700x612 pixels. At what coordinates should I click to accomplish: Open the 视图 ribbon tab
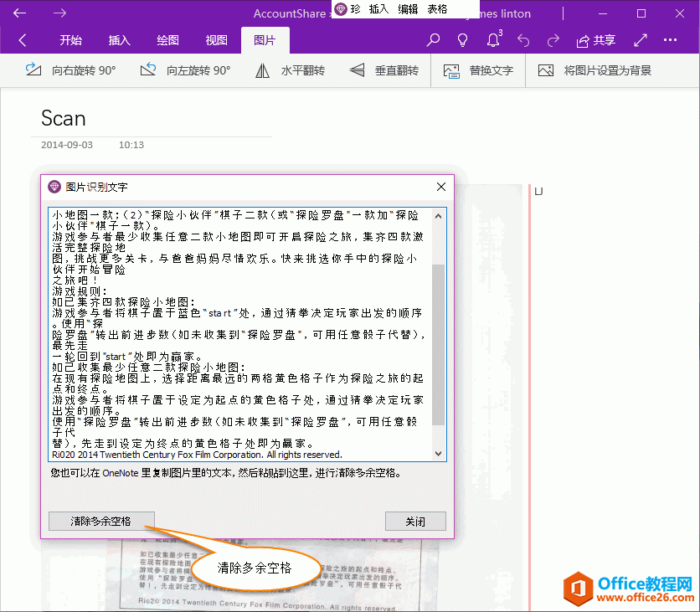coord(214,39)
